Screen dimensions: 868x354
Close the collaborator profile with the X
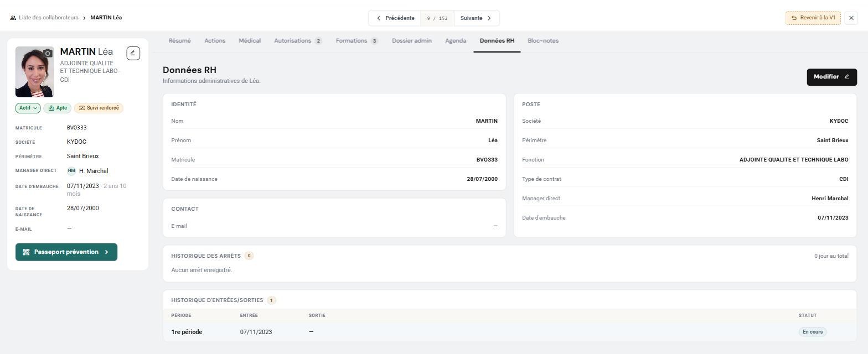(851, 18)
